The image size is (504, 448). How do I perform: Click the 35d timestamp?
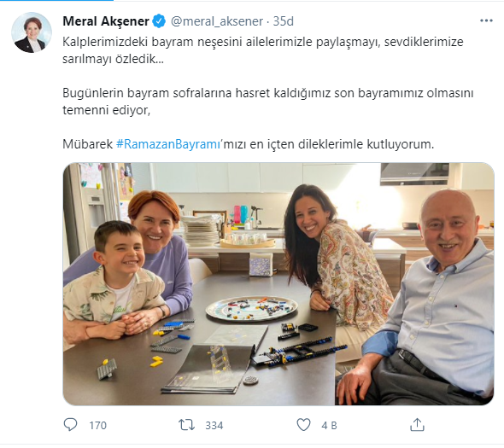point(283,21)
